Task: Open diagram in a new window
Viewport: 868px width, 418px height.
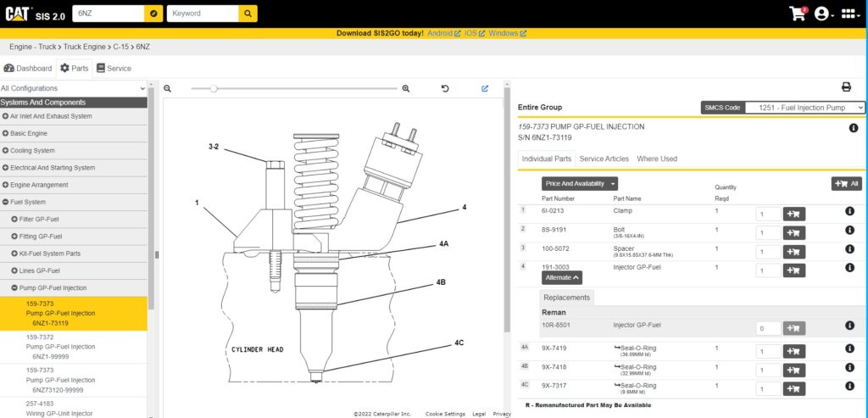Action: (x=485, y=88)
